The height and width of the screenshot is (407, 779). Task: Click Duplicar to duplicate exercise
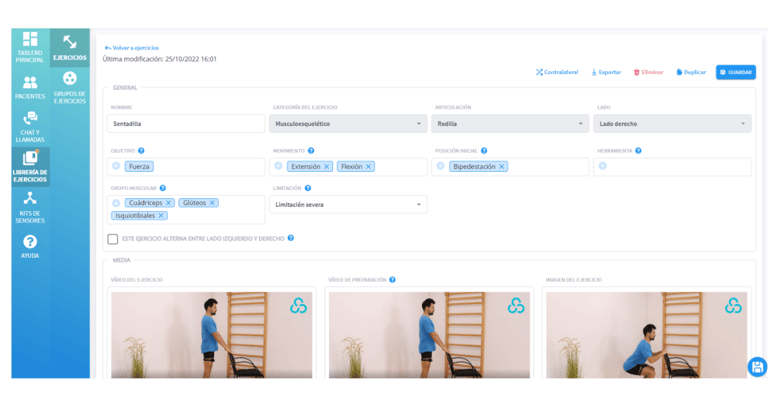(691, 72)
